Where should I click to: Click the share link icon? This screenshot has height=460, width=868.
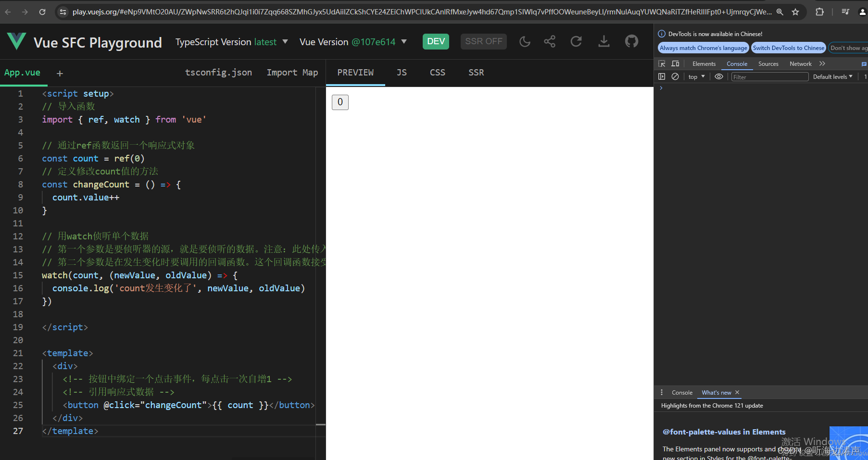pyautogui.click(x=550, y=42)
